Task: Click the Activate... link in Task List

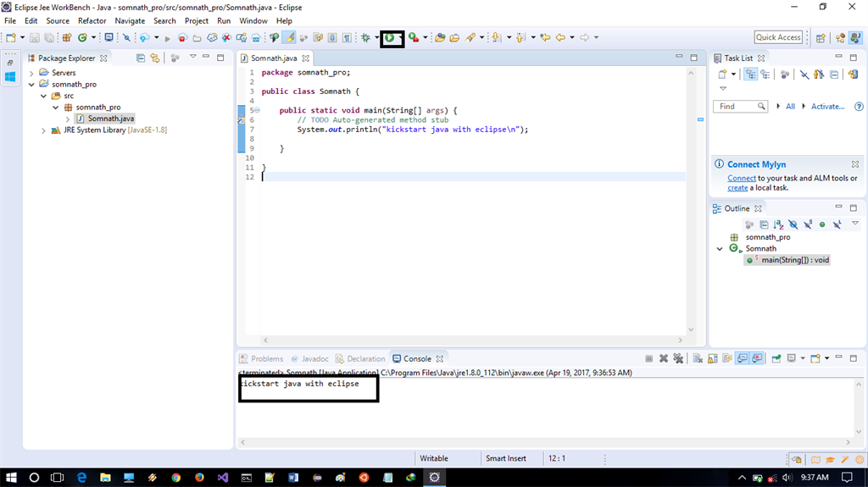Action: [x=827, y=107]
